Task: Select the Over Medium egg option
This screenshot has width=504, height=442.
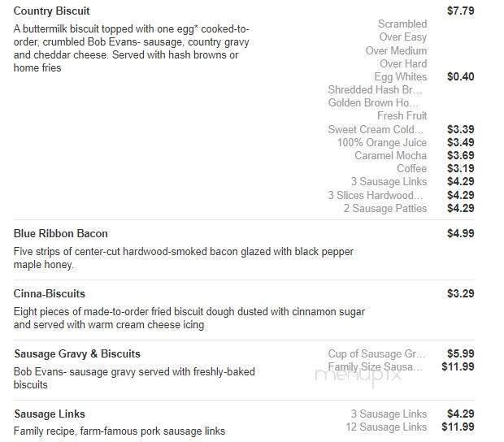Action: (396, 50)
